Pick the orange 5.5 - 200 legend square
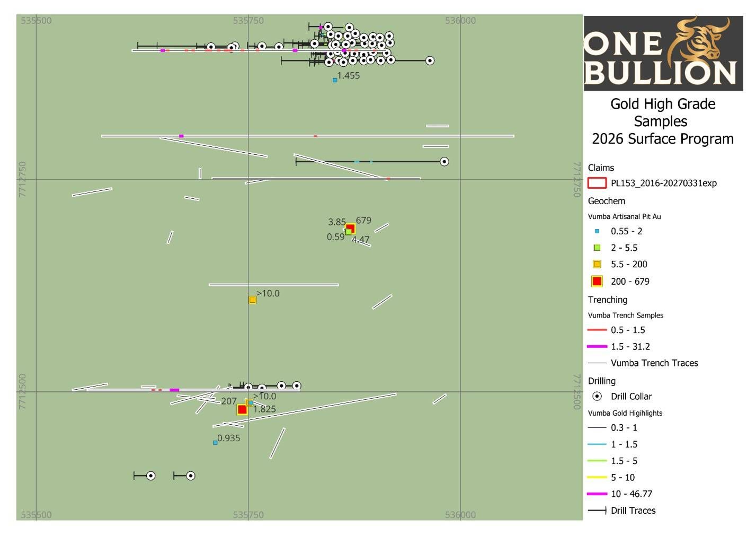Screen dimensions: 756x535 pos(597,264)
